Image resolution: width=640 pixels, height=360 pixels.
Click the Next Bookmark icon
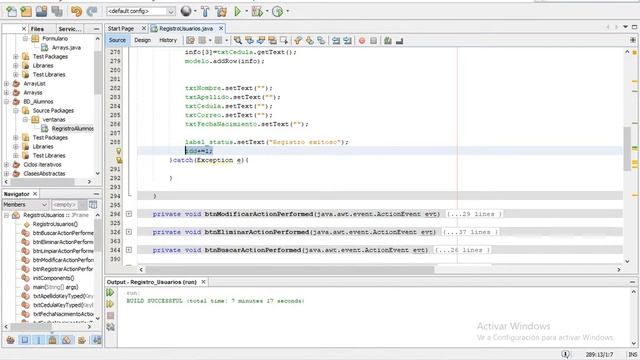[310, 40]
